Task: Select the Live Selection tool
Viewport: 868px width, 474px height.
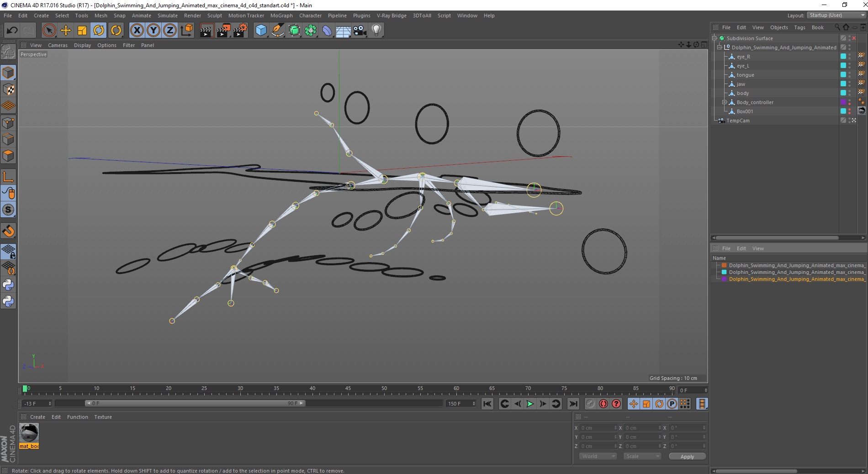Action: pos(49,30)
